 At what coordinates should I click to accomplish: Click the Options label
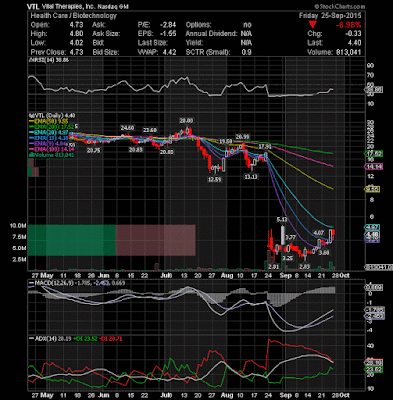click(x=198, y=25)
